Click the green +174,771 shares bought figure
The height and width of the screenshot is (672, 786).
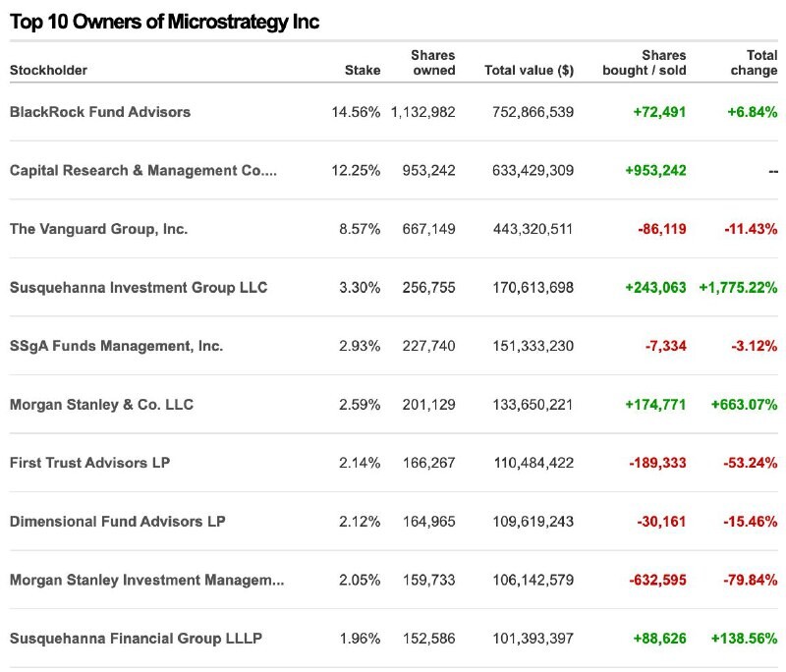click(655, 405)
